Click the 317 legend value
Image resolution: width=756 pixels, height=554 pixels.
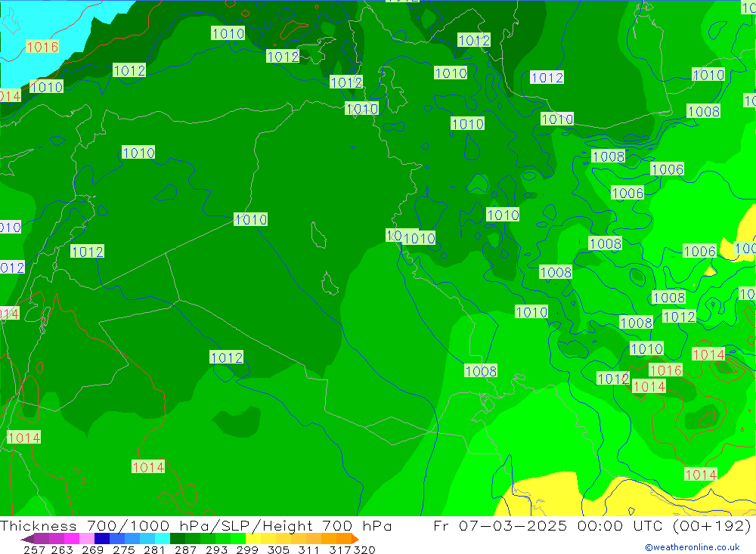340,549
